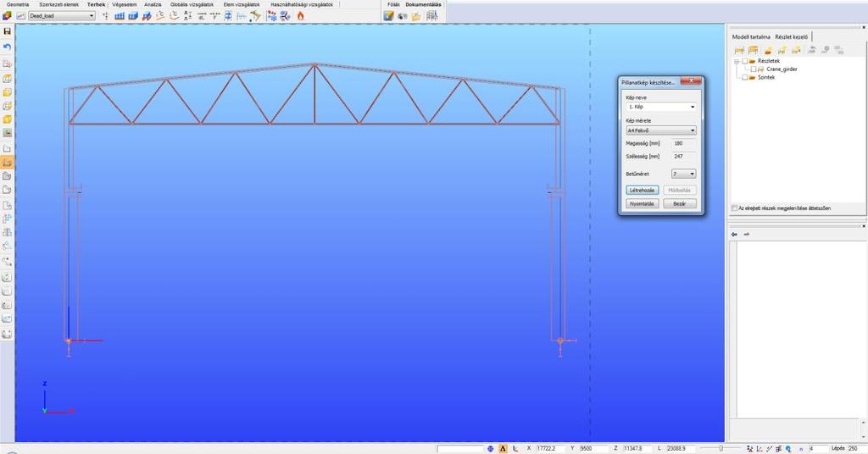This screenshot has width=868, height=454.
Task: Click the colored cube icon at toolbar start
Action: click(x=7, y=16)
